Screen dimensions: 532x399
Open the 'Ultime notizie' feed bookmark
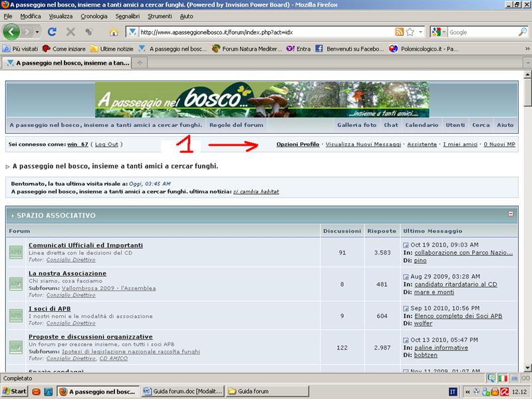112,49
